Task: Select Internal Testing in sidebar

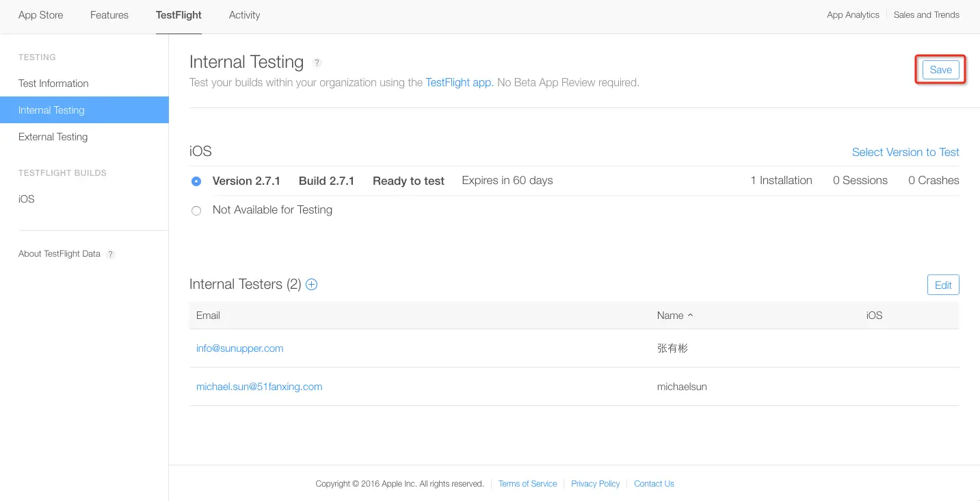Action: point(84,110)
